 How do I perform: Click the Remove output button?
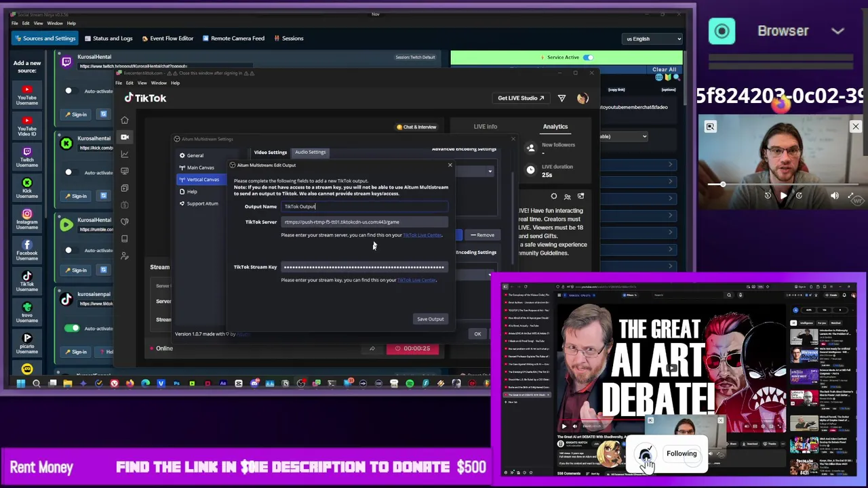click(483, 235)
